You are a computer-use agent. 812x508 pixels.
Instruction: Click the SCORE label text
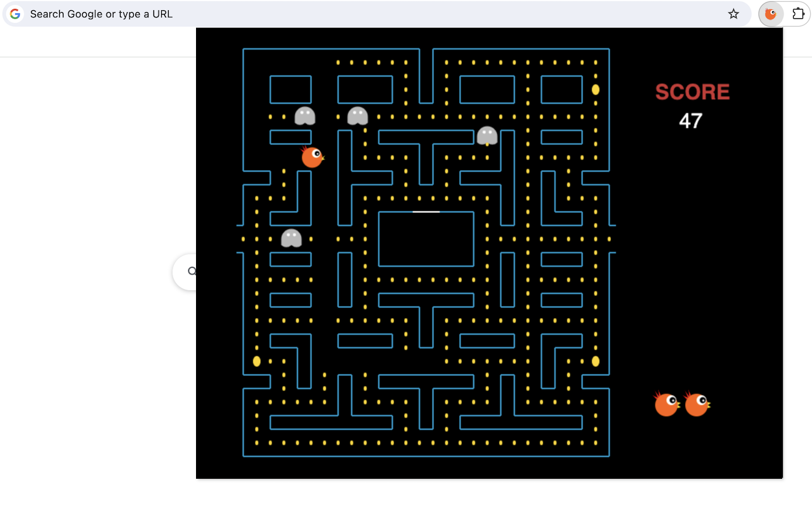coord(692,92)
